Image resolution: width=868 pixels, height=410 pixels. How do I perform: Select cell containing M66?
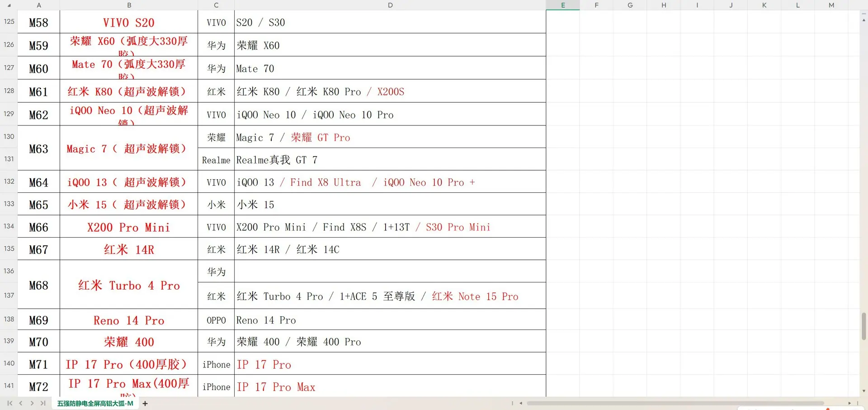tap(39, 226)
